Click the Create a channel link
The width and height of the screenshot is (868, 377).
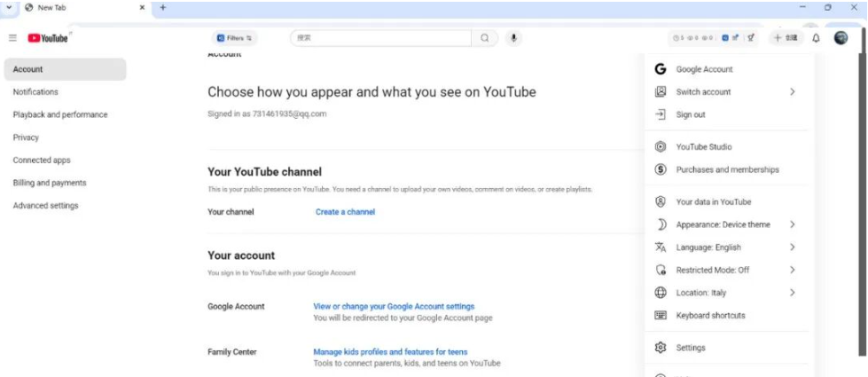click(x=345, y=212)
